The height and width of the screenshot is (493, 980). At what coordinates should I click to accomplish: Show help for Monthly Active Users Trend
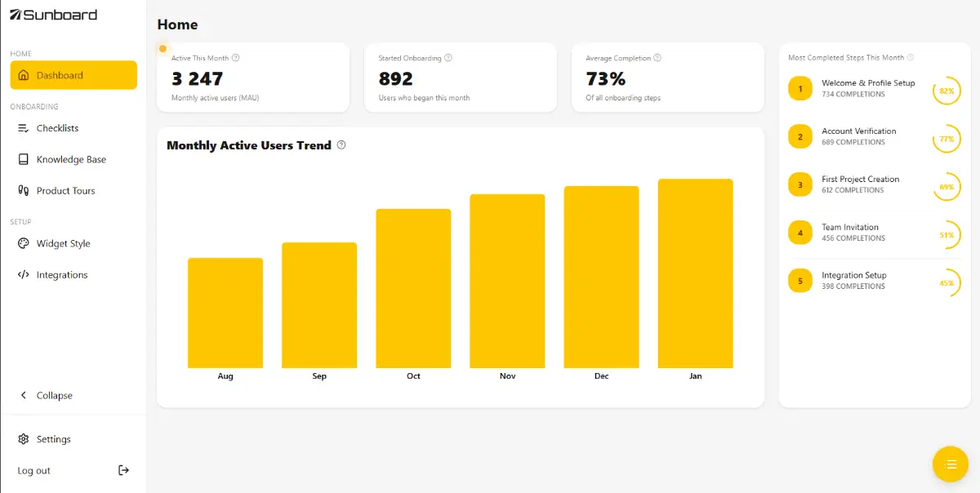[x=341, y=145]
